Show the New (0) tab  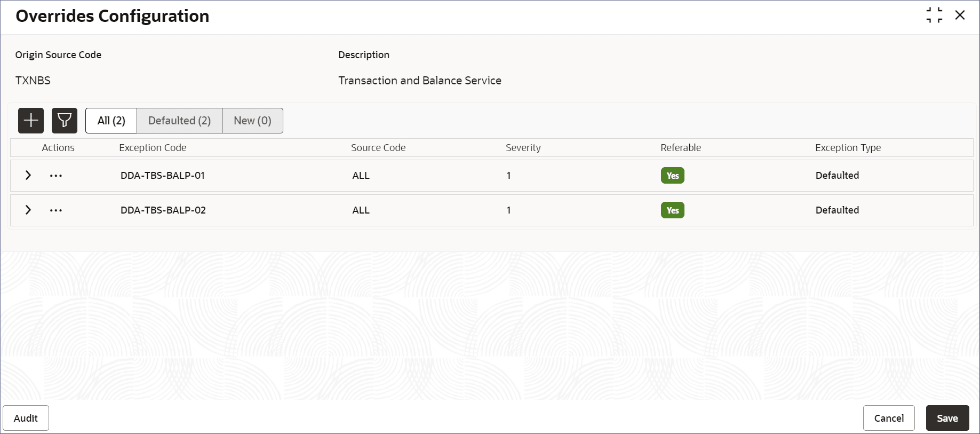coord(252,121)
